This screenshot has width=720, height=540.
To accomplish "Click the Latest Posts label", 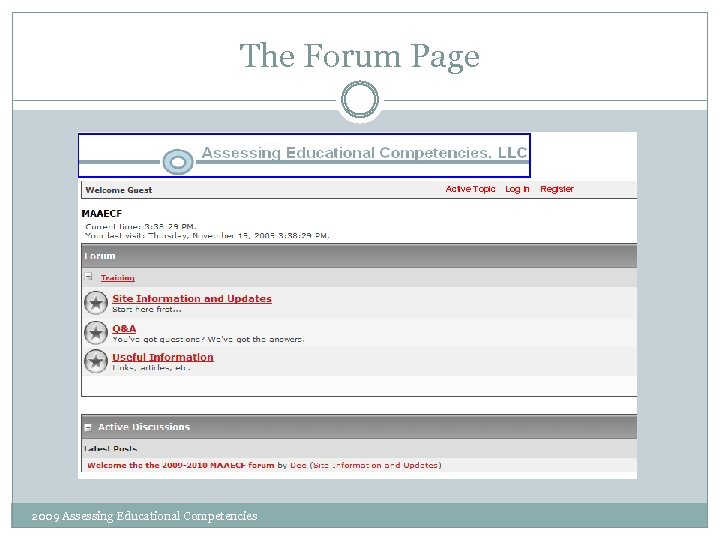I will click(111, 449).
